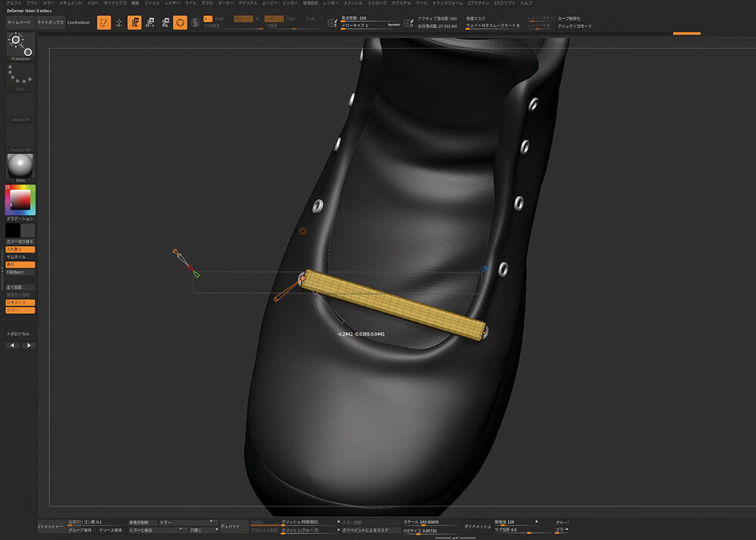Click the ダイナメッシュ button
Image resolution: width=756 pixels, height=540 pixels.
click(477, 526)
